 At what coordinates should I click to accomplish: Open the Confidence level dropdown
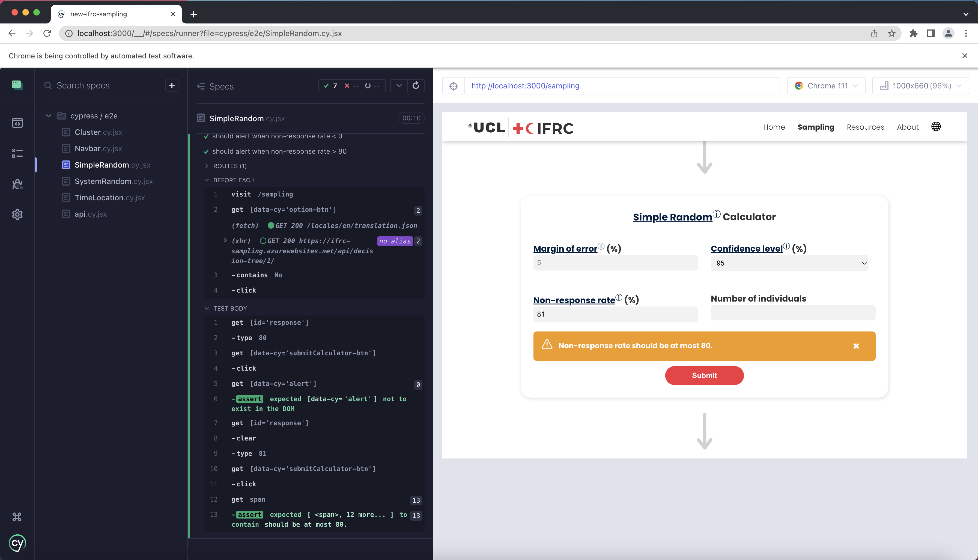(789, 263)
